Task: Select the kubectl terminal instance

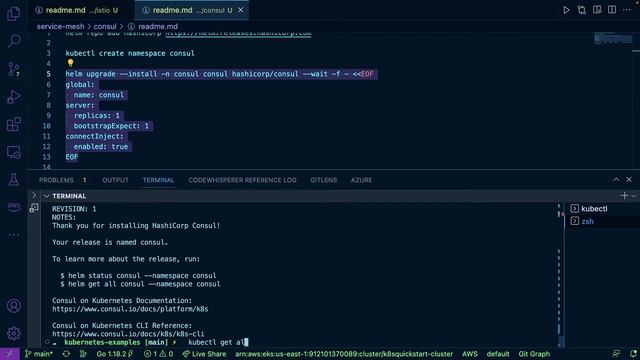Action: coord(602,209)
